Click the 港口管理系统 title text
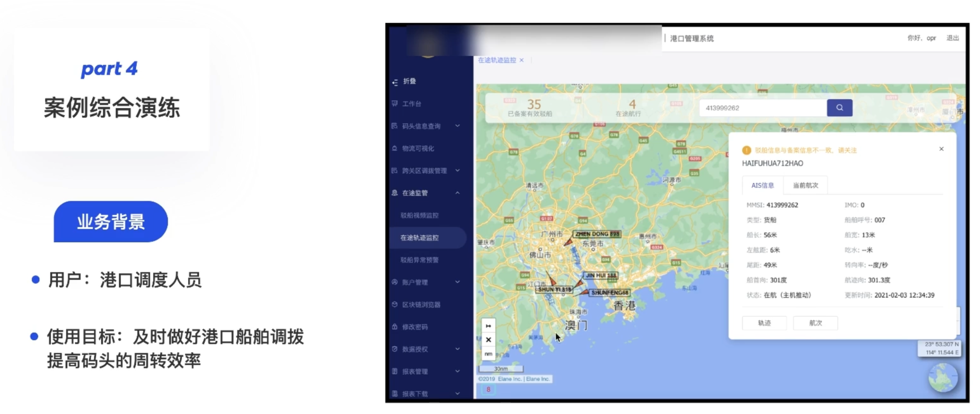Screen dimensions: 980x414 [692, 38]
